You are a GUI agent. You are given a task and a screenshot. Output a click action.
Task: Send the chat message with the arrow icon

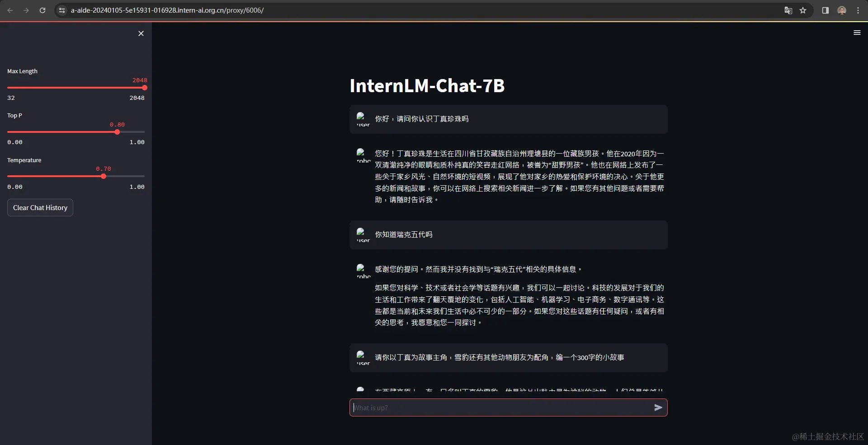tap(658, 408)
